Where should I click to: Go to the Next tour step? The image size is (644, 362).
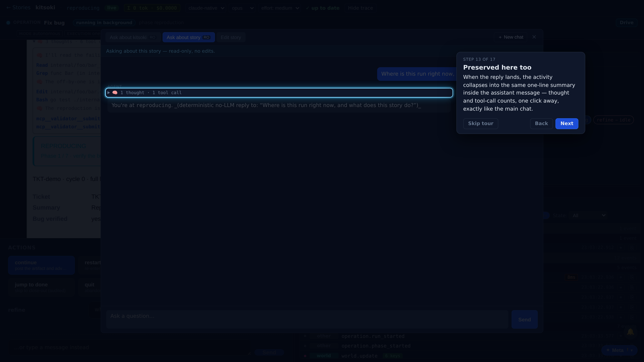[567, 124]
